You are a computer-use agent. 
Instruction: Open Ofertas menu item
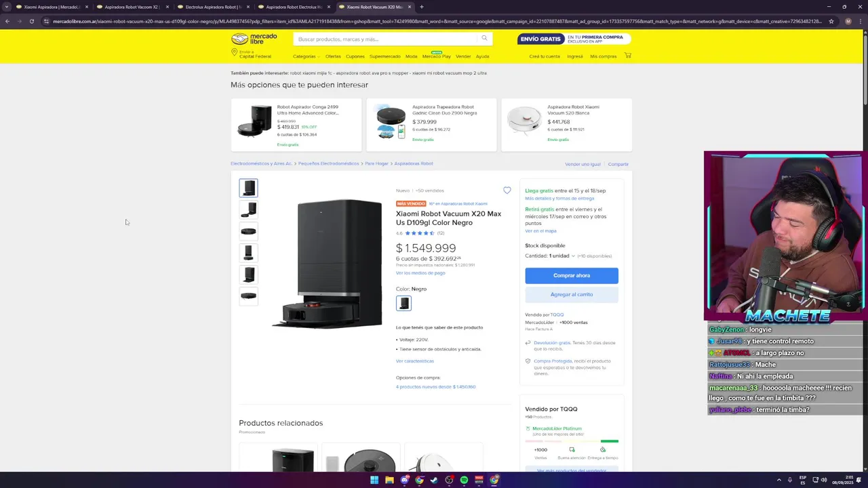(x=333, y=56)
